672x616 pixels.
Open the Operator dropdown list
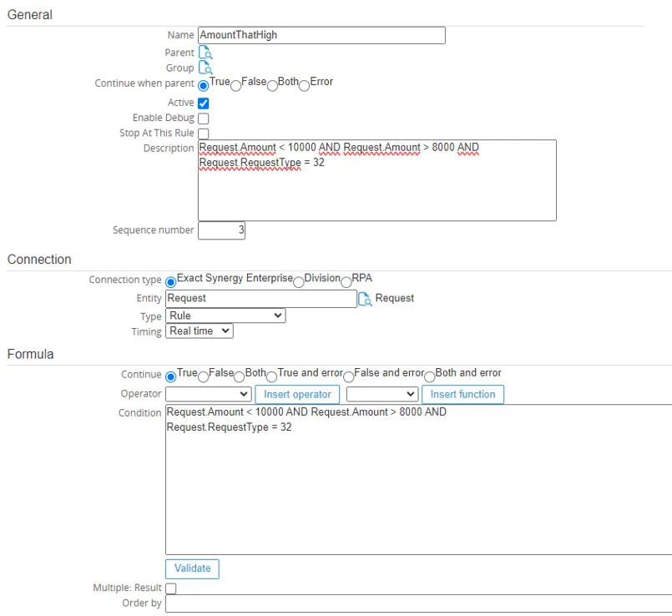point(208,394)
